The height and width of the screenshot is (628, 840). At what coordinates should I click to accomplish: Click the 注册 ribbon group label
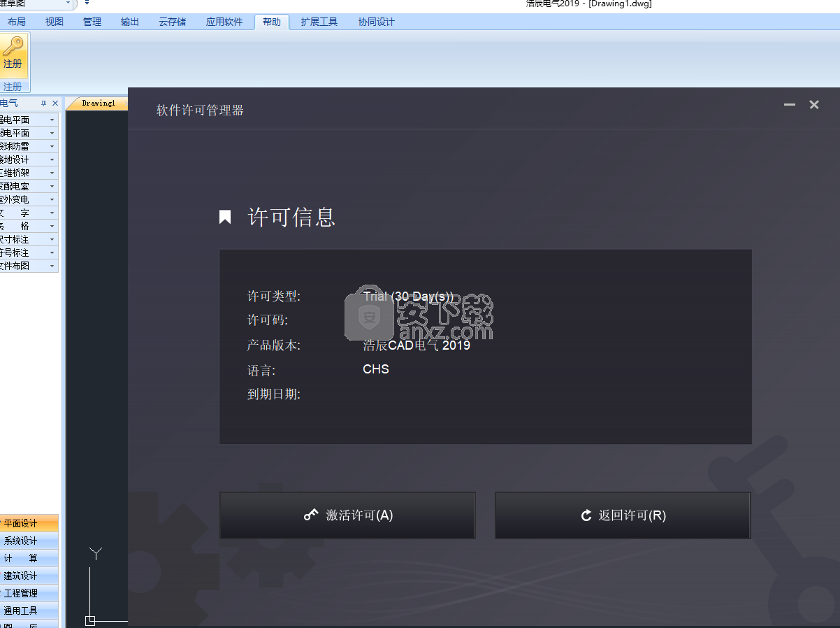point(13,87)
